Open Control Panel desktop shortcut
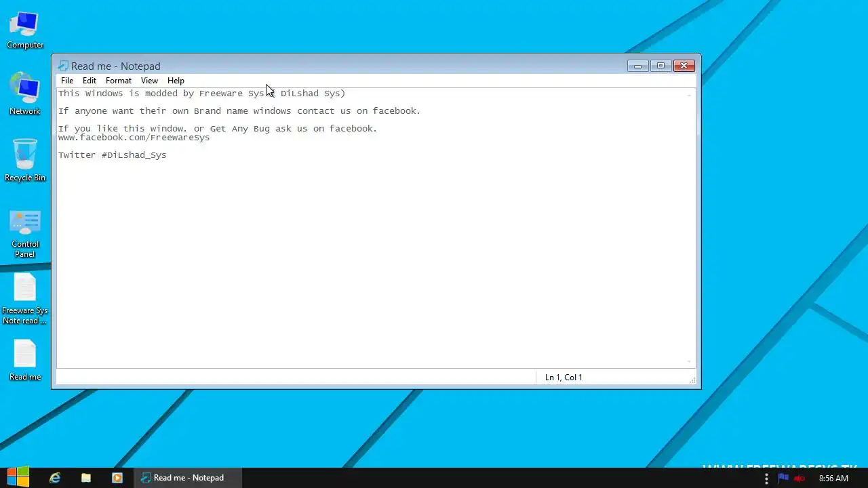 pos(25,234)
